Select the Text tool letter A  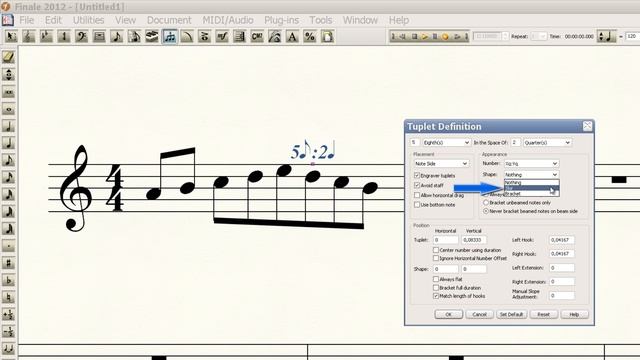click(292, 37)
